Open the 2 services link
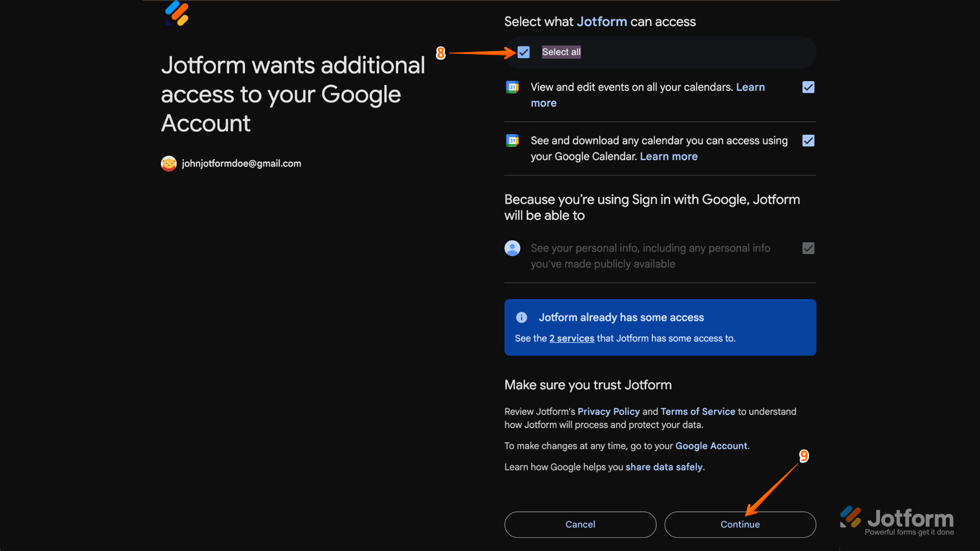980x551 pixels. pos(571,338)
